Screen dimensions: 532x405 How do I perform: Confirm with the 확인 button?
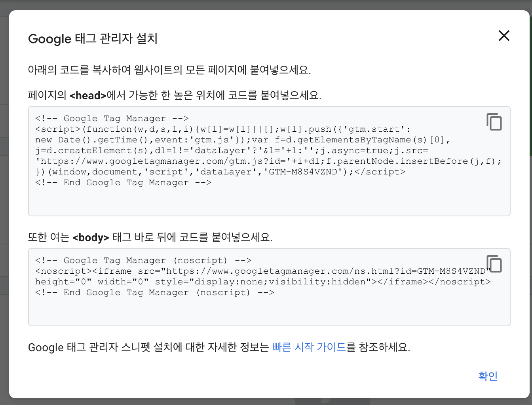coord(488,376)
